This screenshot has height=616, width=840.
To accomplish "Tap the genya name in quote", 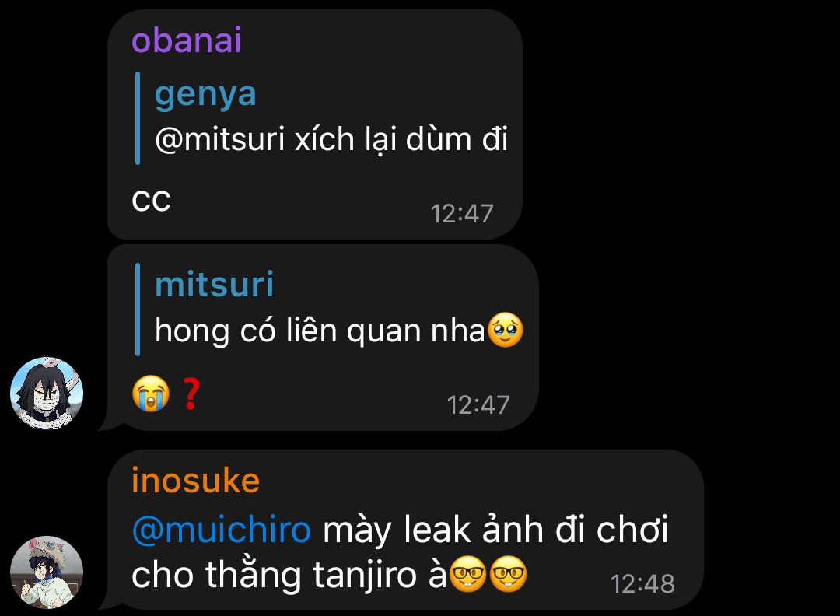I will pyautogui.click(x=205, y=94).
